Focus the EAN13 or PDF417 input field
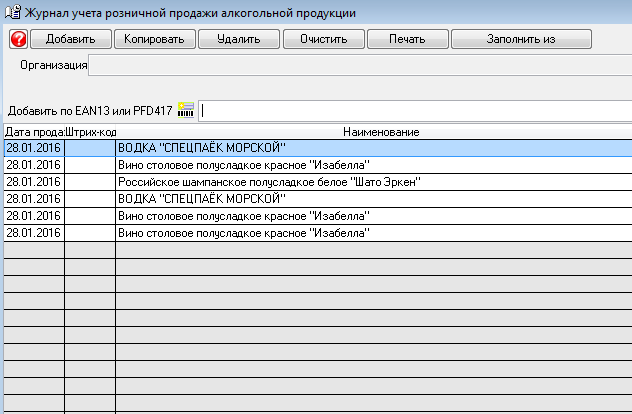The width and height of the screenshot is (632, 414). click(x=414, y=109)
